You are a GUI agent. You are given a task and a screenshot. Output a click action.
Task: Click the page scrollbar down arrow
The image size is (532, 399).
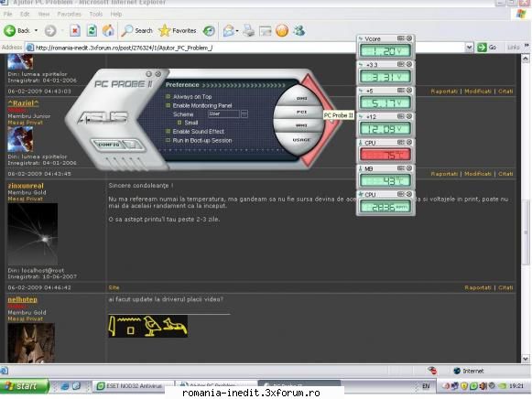(x=526, y=359)
